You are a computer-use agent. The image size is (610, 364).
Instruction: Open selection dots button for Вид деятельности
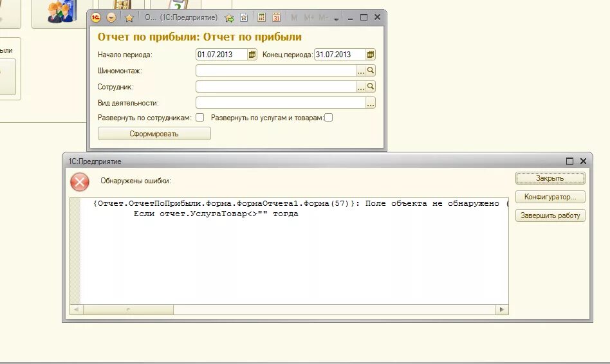(x=371, y=103)
